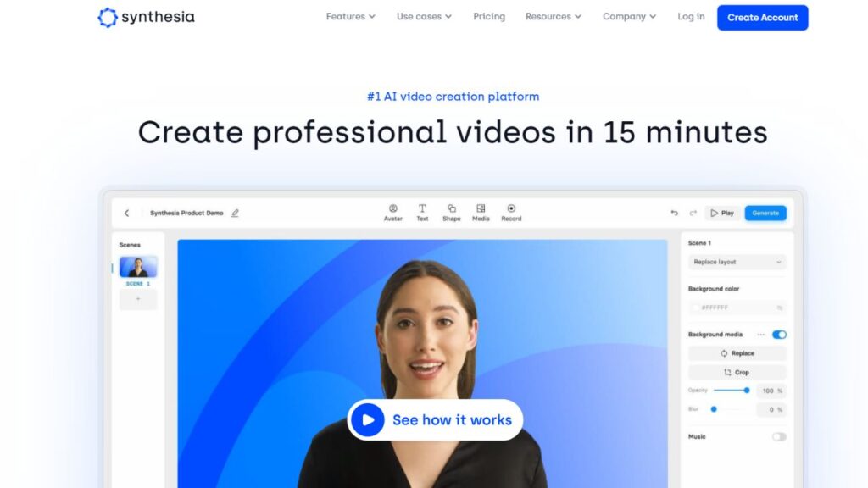Select the Record tool icon
The image size is (868, 488).
[x=511, y=208]
